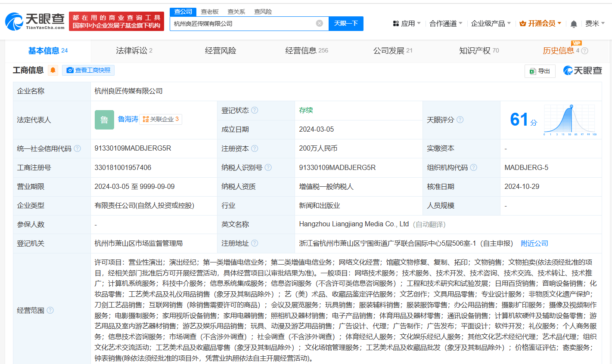Open help icon next to 纳税人识别号
This screenshot has height=364, width=612.
click(268, 167)
